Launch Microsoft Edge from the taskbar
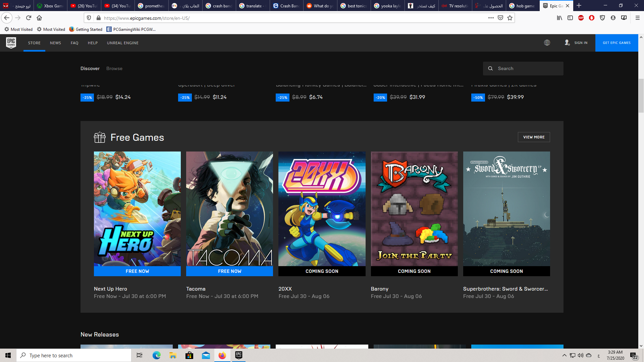This screenshot has width=644, height=362. [x=157, y=355]
